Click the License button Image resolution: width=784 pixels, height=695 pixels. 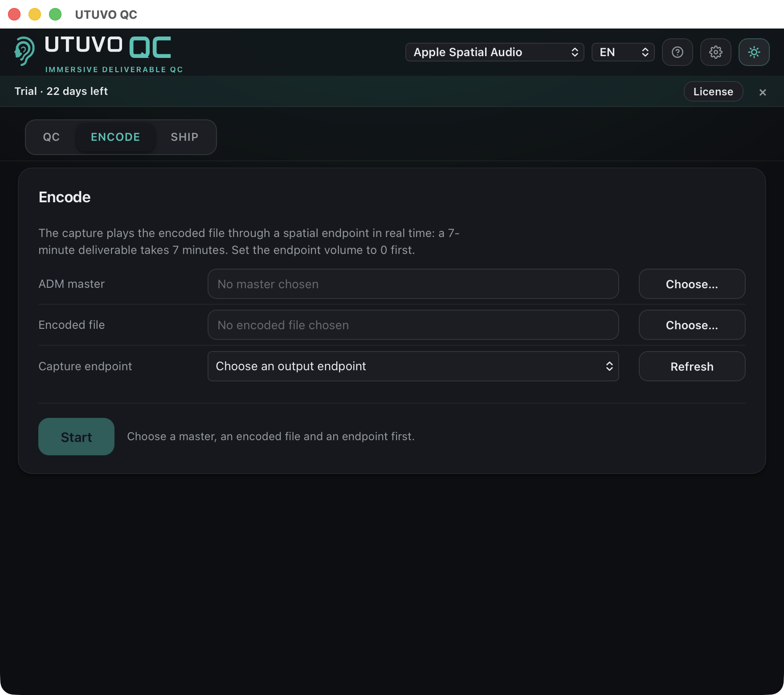[713, 91]
